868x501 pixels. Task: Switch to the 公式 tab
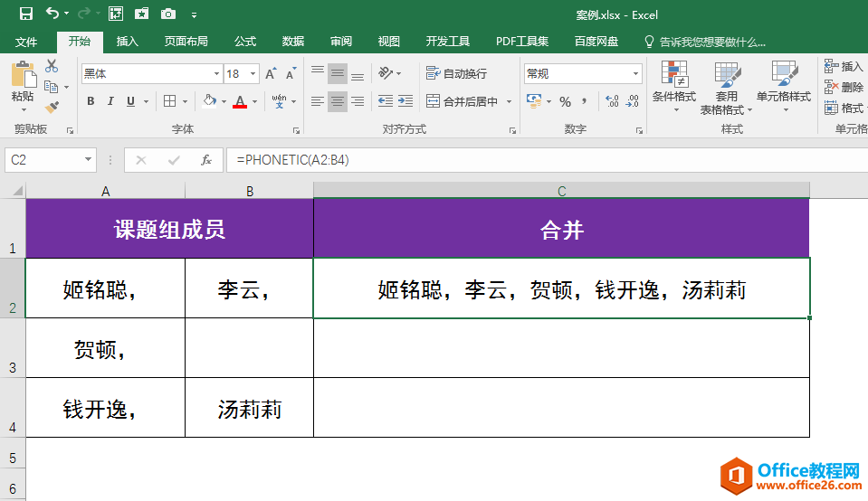(x=244, y=41)
